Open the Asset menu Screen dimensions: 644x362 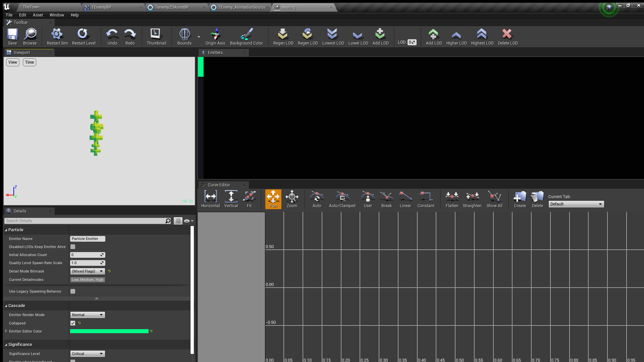tap(38, 15)
